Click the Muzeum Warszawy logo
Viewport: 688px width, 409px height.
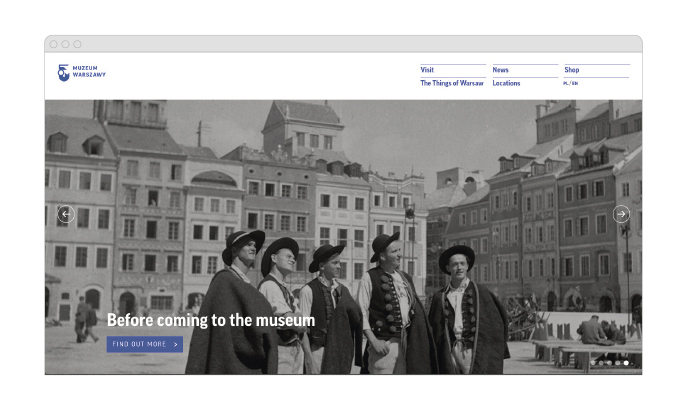click(x=81, y=73)
